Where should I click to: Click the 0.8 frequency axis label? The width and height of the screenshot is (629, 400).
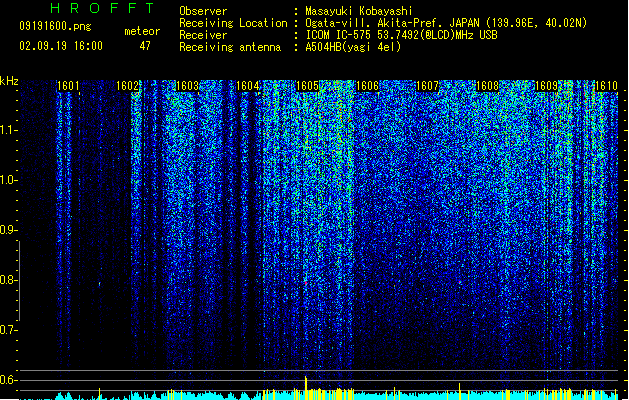[x=8, y=280]
